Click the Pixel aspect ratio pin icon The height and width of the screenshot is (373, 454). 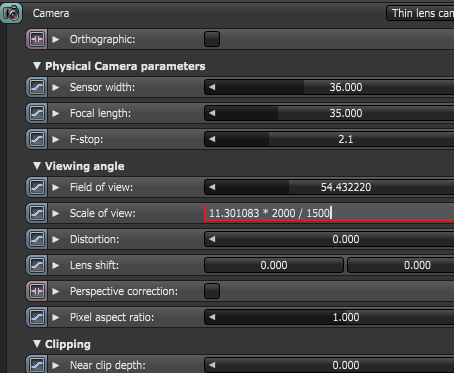[x=37, y=317]
